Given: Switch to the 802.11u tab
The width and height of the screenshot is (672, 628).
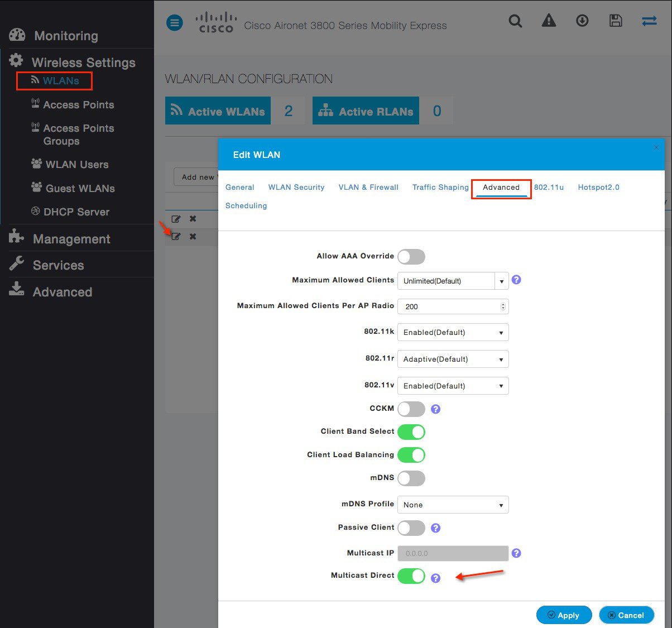Looking at the screenshot, I should point(549,187).
